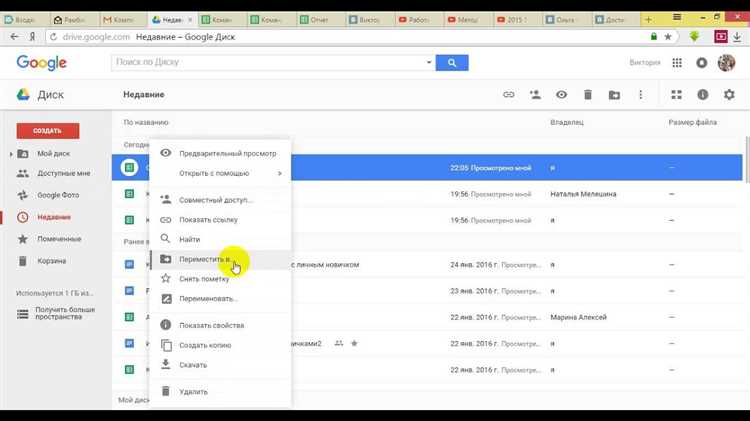Open the Google apps grid launcher
Screen dimensions: 750x421
click(x=677, y=63)
